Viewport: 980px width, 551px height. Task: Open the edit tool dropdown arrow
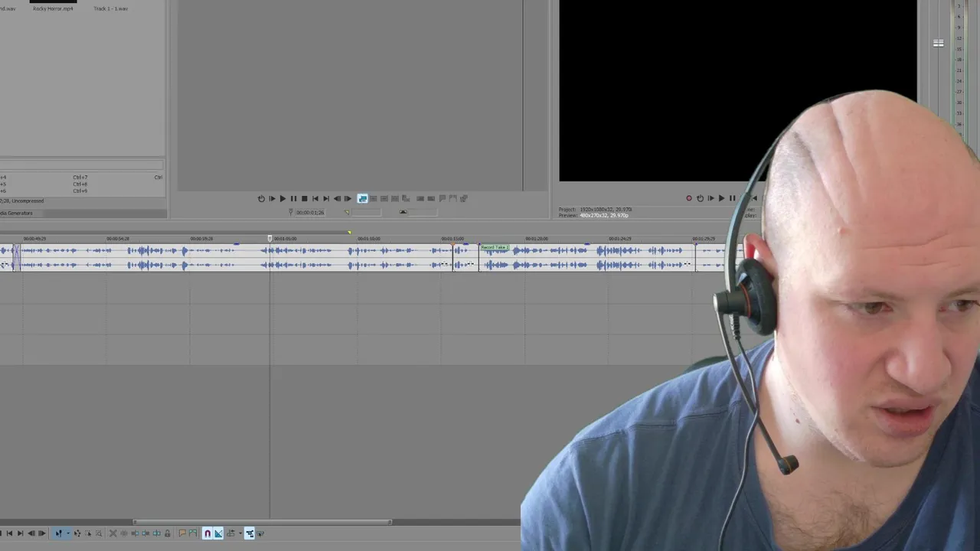point(68,533)
